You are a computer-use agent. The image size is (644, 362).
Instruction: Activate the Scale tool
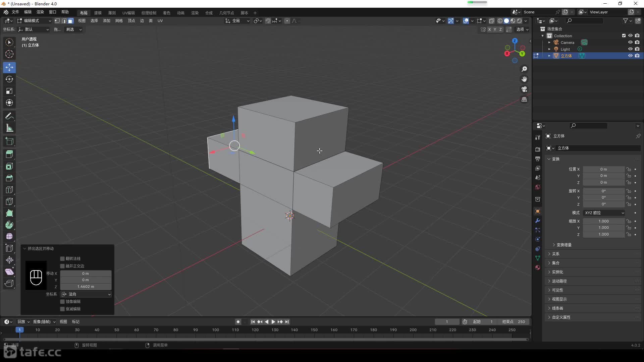point(9,91)
